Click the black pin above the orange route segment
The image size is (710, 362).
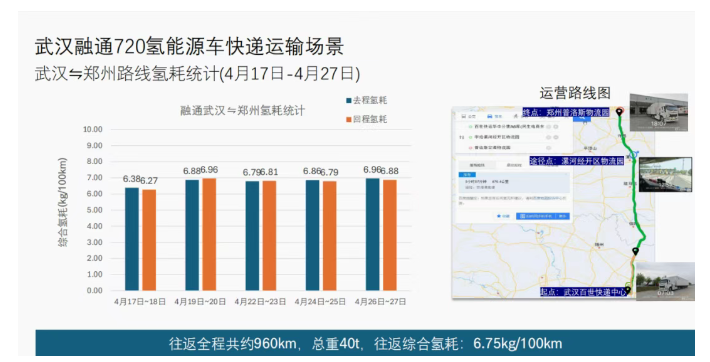635,251
